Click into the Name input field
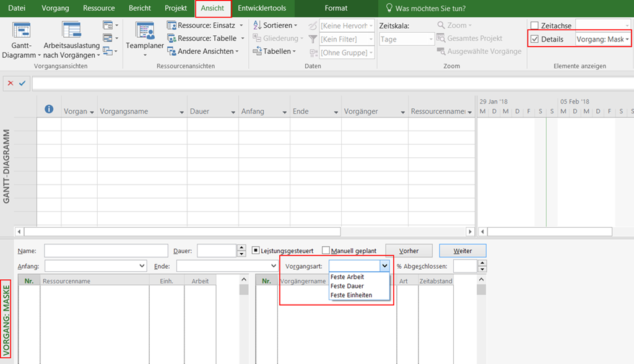Image resolution: width=634 pixels, height=364 pixels. 106,251
